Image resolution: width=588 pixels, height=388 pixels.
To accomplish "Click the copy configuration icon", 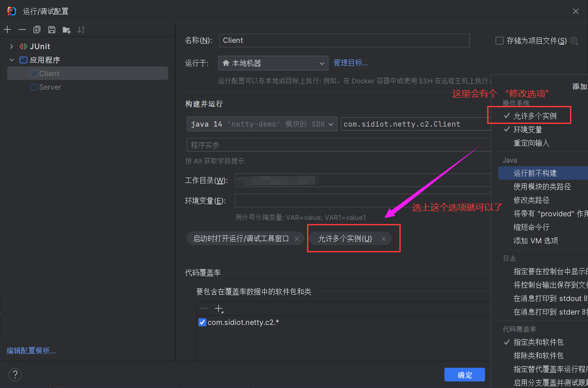I will pyautogui.click(x=37, y=30).
